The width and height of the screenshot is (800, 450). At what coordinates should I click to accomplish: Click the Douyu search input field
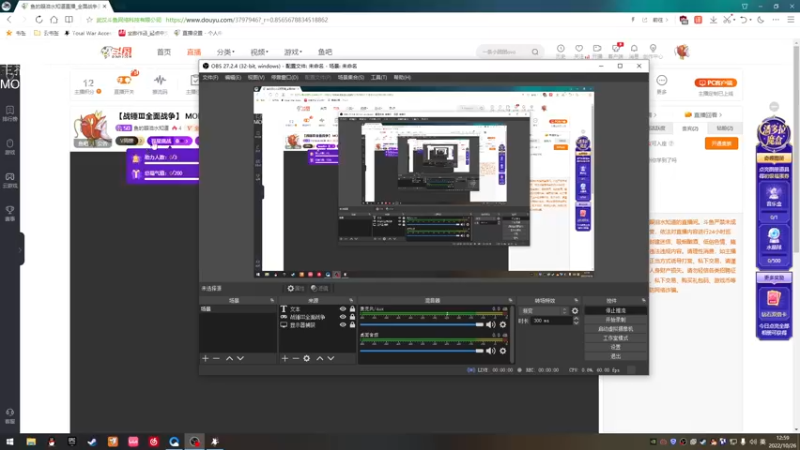pos(503,52)
